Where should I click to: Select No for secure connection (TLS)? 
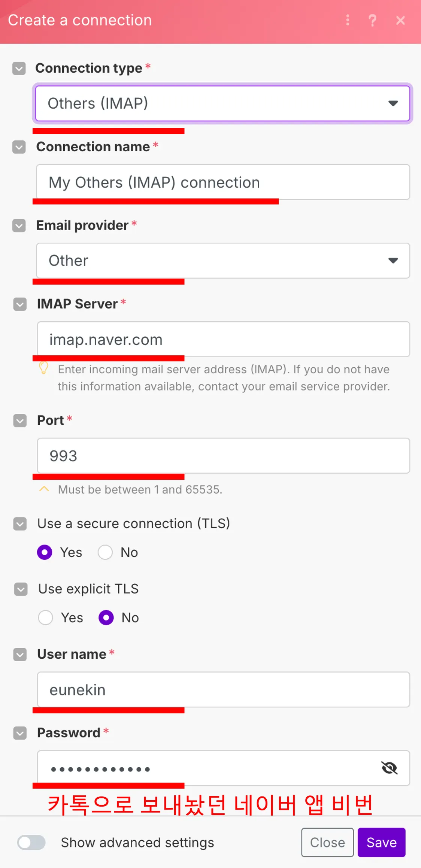point(105,552)
